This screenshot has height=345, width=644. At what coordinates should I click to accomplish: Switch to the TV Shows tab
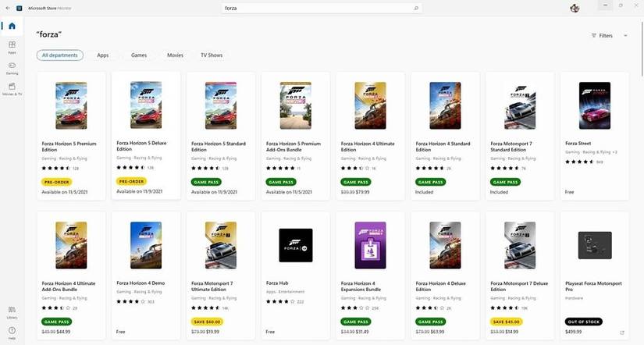coord(212,55)
